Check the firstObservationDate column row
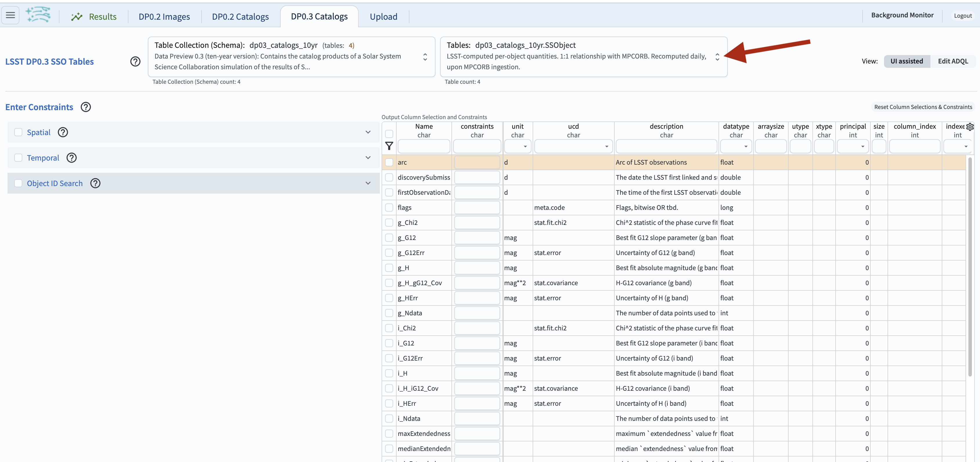 pos(389,192)
